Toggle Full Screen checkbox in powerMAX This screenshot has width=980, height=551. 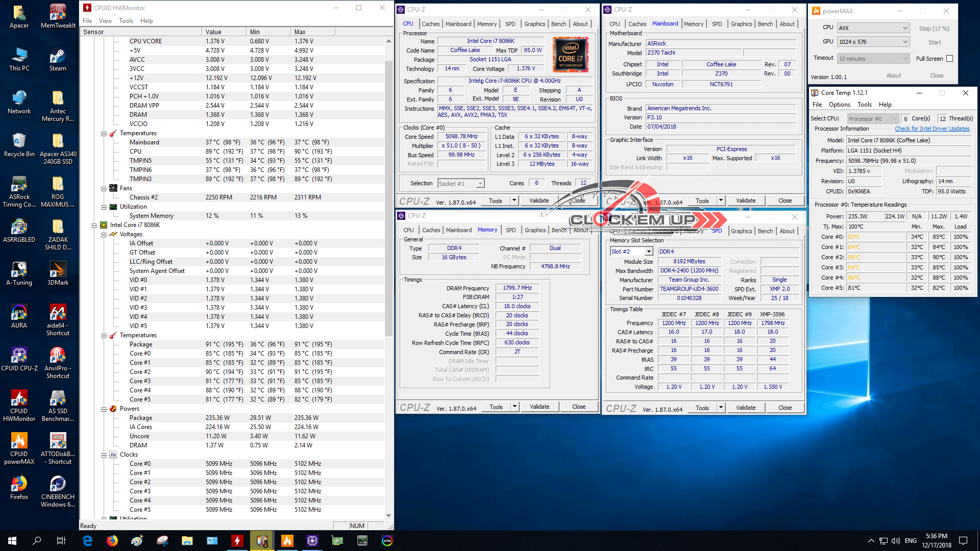(x=950, y=59)
